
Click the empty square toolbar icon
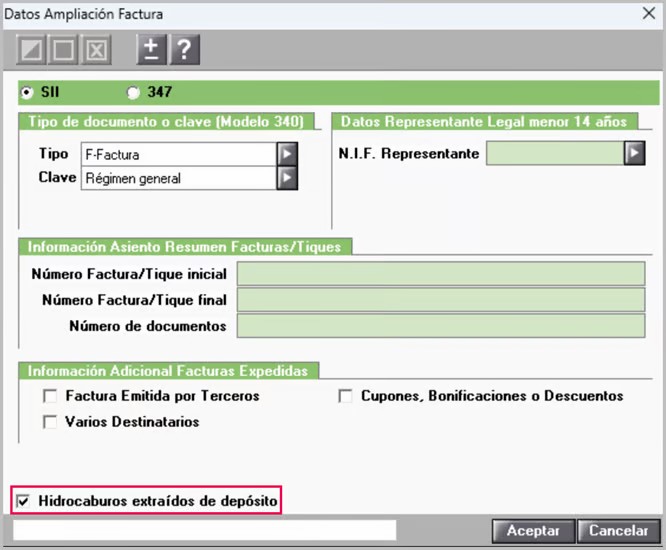63,50
